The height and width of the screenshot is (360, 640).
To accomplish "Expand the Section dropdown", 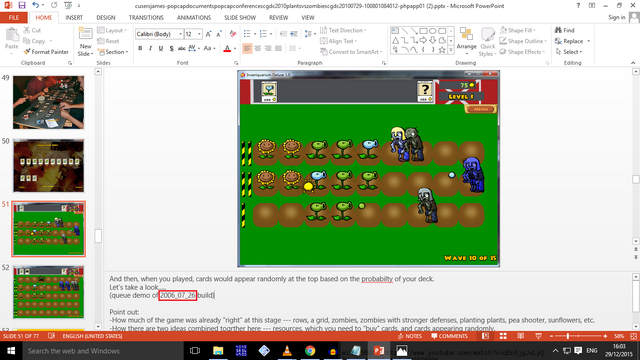I will click(113, 52).
